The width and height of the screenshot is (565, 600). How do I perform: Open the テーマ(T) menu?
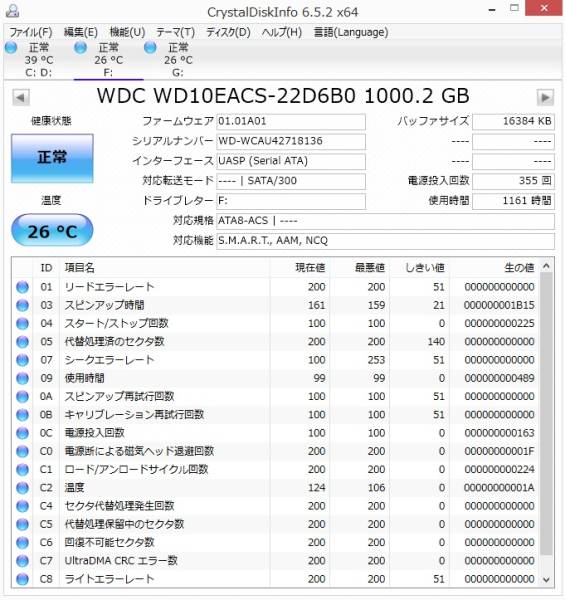(176, 32)
